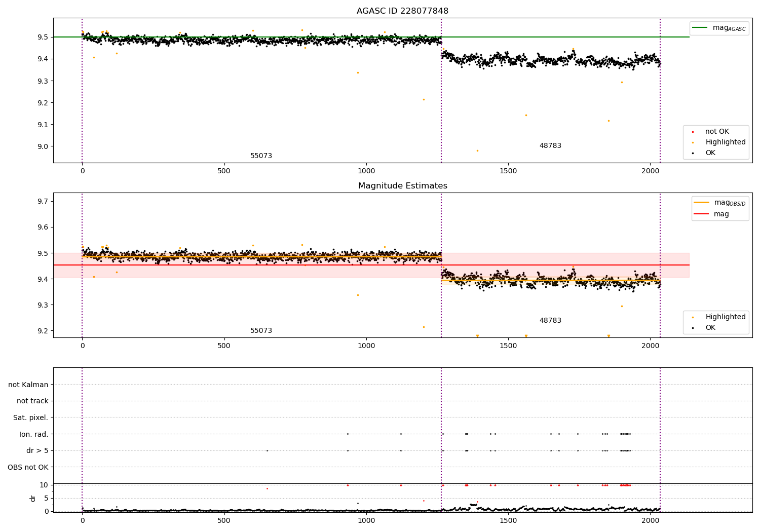Click the 9.7 tick on Magnitude Estimates y-axis

(x=43, y=201)
